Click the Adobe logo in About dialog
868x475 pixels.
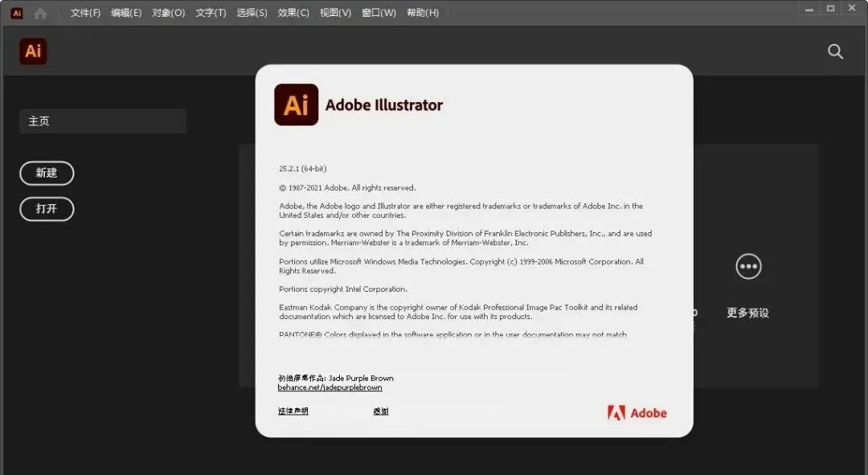point(637,413)
